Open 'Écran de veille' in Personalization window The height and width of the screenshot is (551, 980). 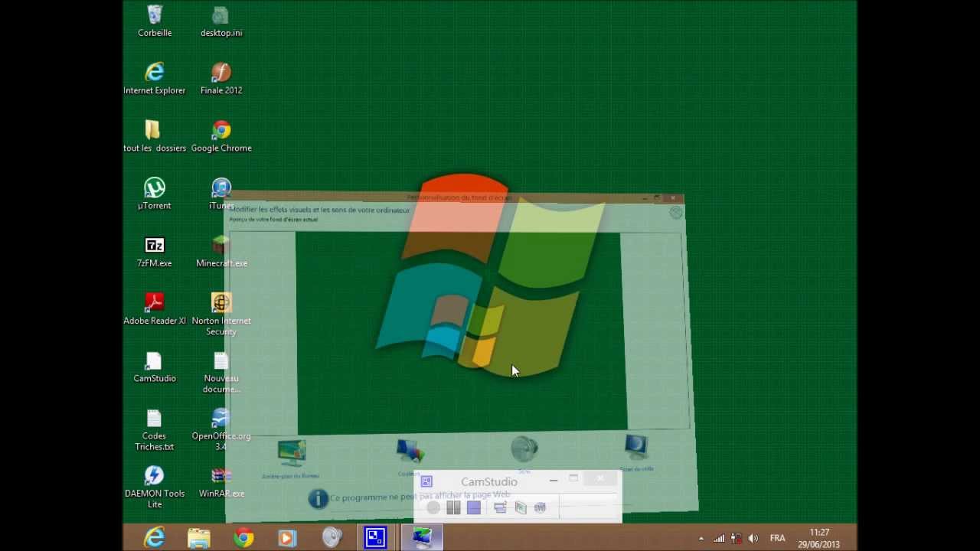[636, 453]
